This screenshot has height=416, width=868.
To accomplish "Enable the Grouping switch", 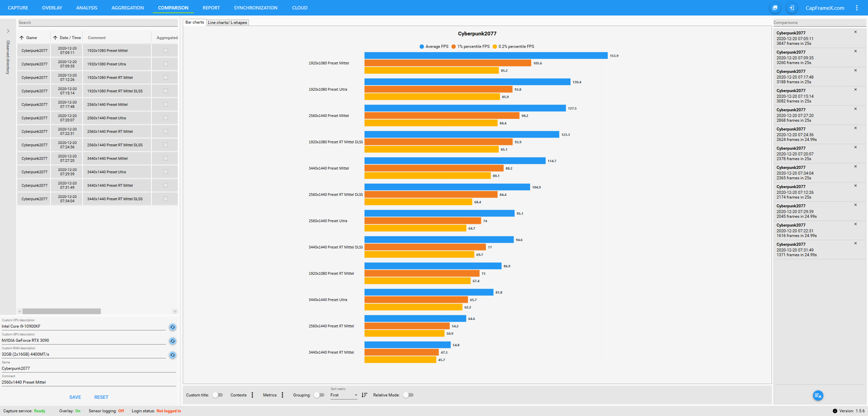I will pyautogui.click(x=319, y=395).
